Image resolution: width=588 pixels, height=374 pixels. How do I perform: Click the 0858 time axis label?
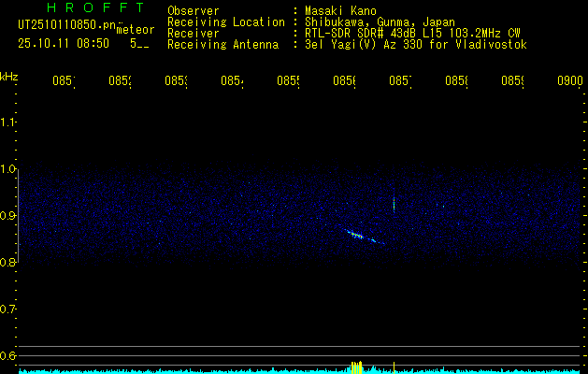456,80
